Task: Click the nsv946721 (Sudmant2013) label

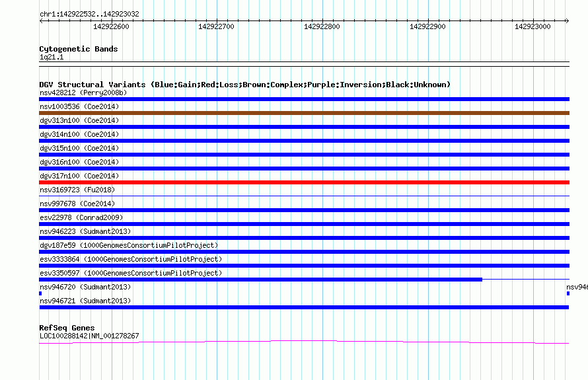Action: click(85, 301)
